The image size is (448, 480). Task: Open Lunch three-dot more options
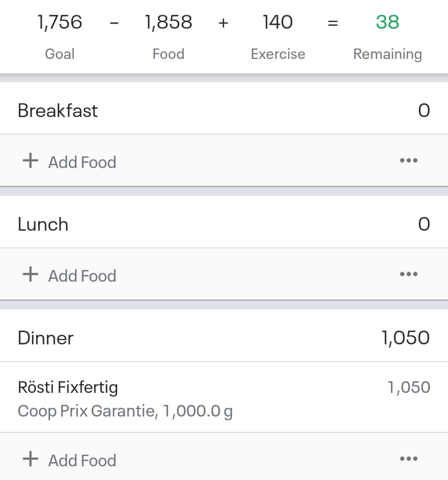(x=408, y=274)
